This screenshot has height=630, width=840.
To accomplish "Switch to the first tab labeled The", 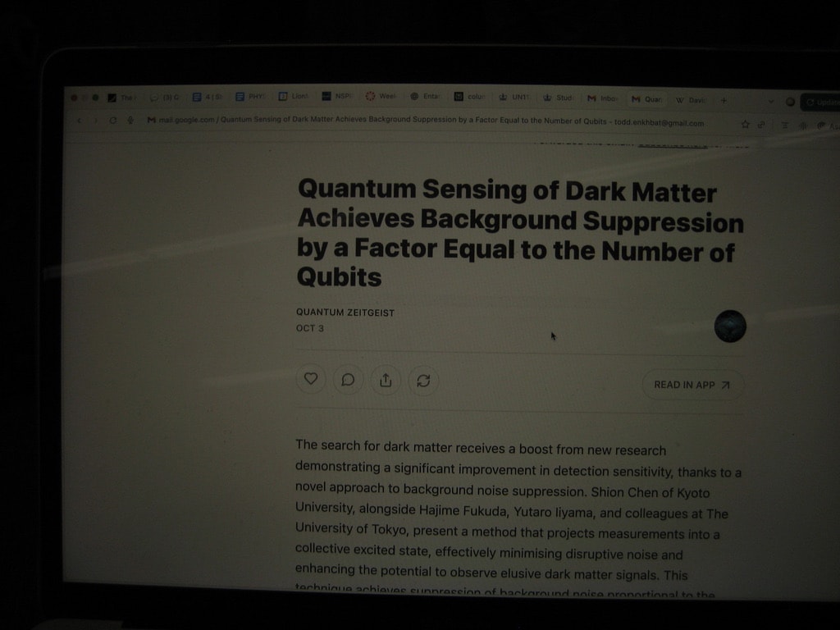I will [x=122, y=98].
